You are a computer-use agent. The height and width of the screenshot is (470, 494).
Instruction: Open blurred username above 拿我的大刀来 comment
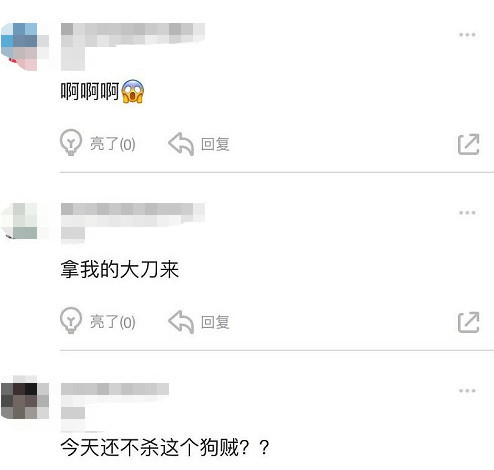click(133, 212)
